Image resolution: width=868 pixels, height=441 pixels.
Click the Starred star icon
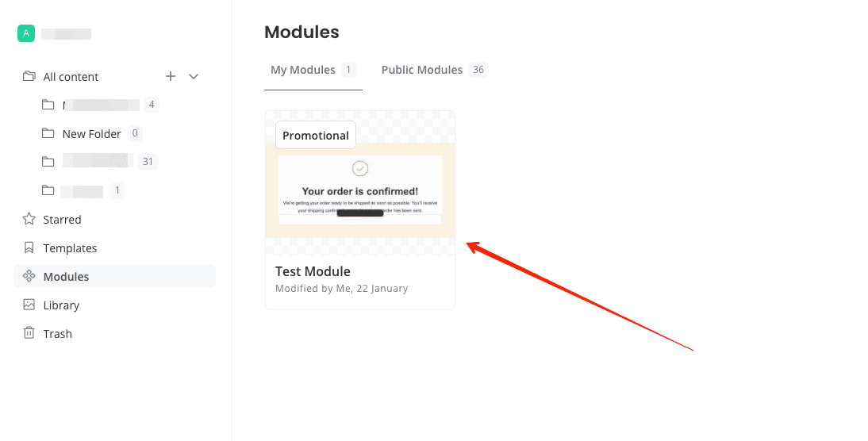(x=29, y=219)
